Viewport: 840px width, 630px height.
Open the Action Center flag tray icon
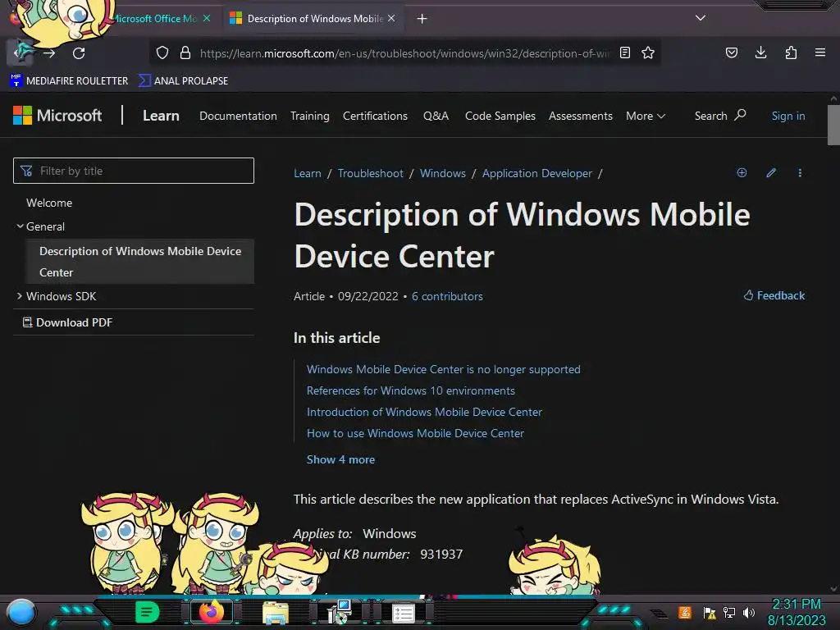710,612
